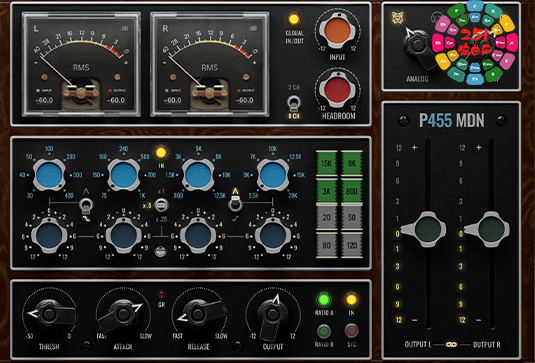Click the compressor Release knob
Screen dimensions: 535x363
[x=199, y=313]
